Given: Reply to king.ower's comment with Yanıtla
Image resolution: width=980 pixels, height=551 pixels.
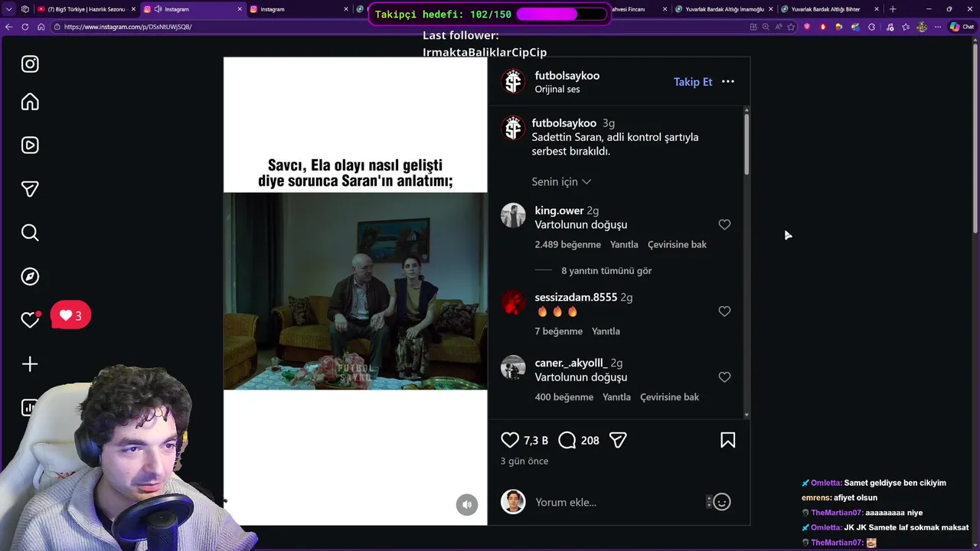Looking at the screenshot, I should point(624,244).
